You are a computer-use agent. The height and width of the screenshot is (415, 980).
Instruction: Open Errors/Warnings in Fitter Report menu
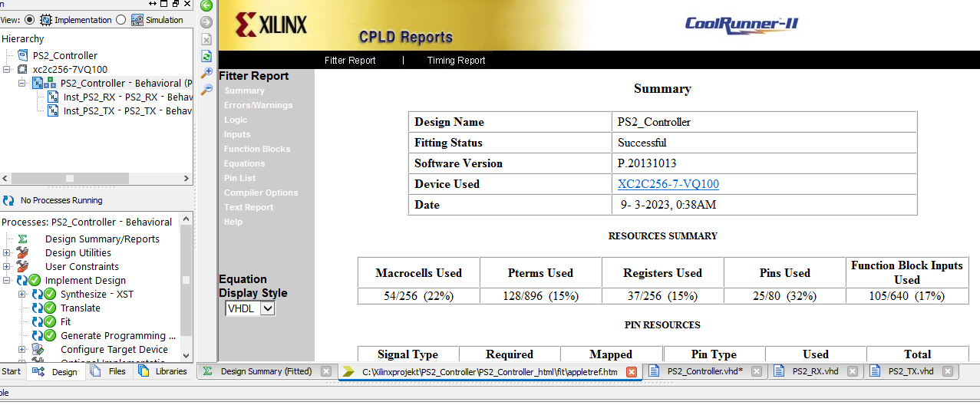click(x=258, y=105)
